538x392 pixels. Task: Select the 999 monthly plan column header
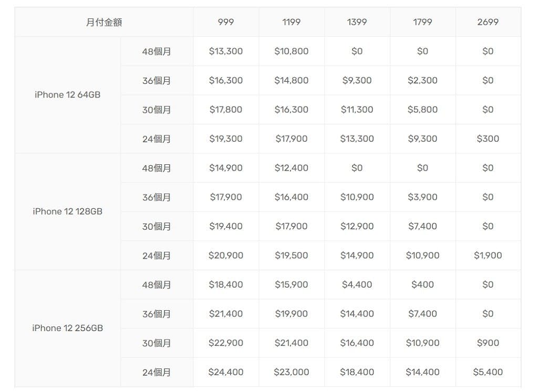pyautogui.click(x=226, y=22)
